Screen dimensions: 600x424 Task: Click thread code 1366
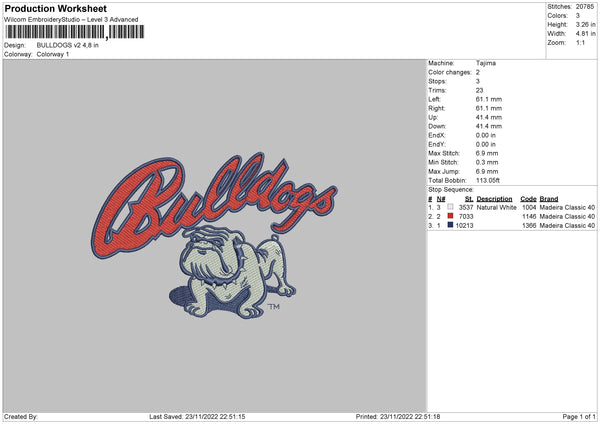point(529,226)
